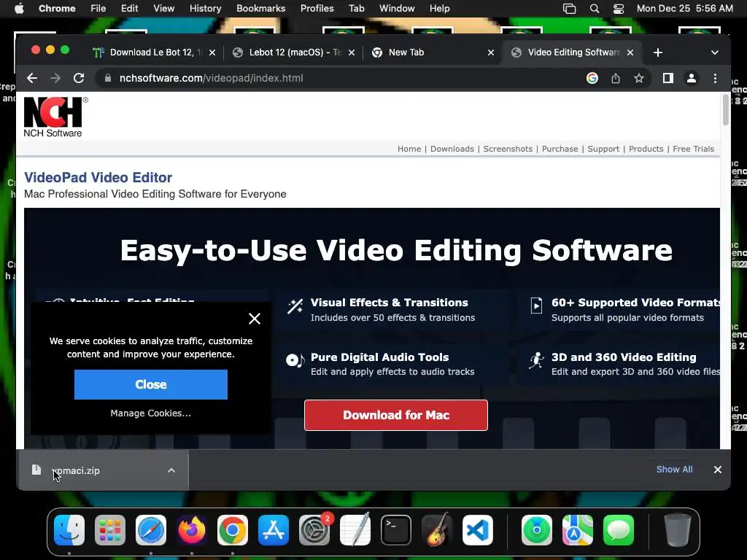Expand the vpmaci.zip download options chevron

171,470
